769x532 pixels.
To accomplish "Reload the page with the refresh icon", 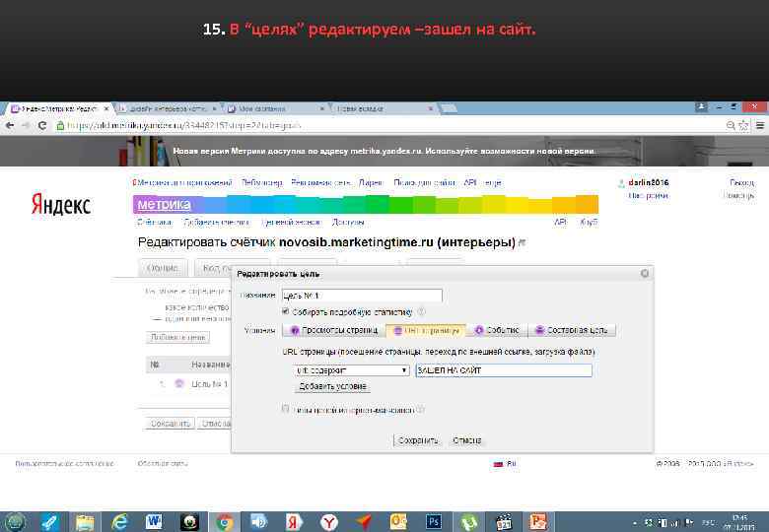I will pos(42,126).
